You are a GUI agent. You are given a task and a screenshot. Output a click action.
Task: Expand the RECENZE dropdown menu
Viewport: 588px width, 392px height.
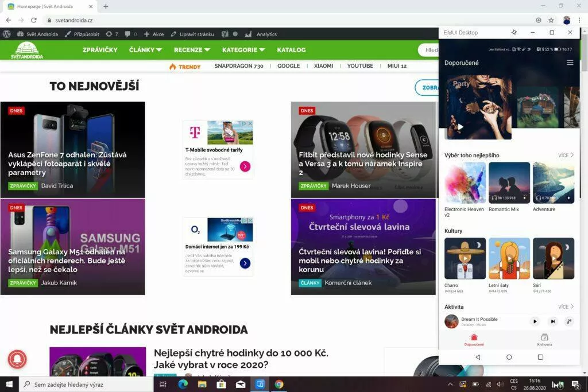(192, 50)
